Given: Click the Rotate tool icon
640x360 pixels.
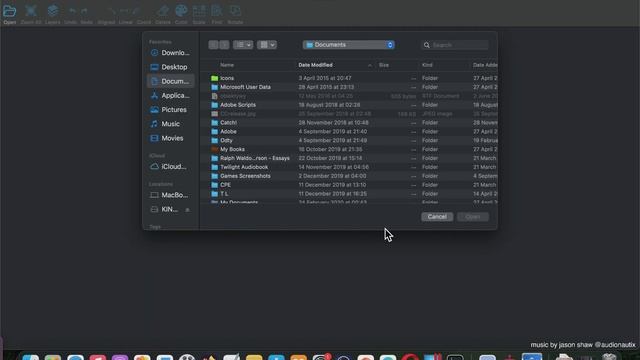Looking at the screenshot, I should click(235, 11).
